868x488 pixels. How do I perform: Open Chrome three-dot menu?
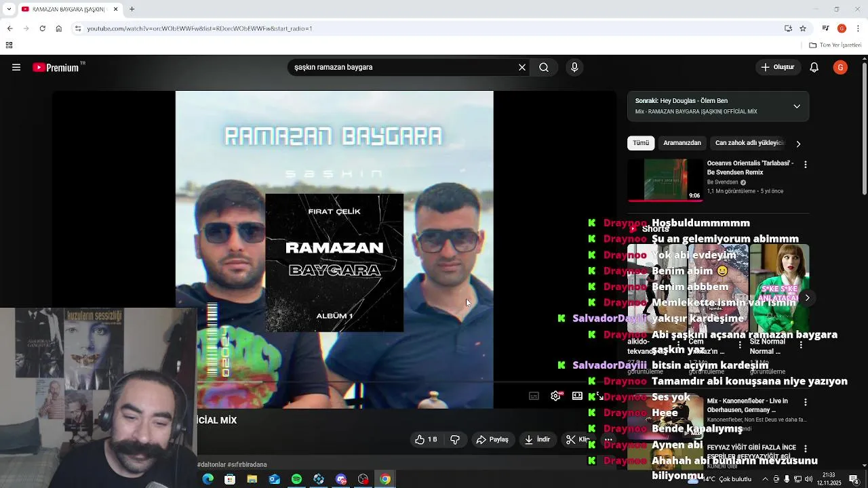coord(857,28)
